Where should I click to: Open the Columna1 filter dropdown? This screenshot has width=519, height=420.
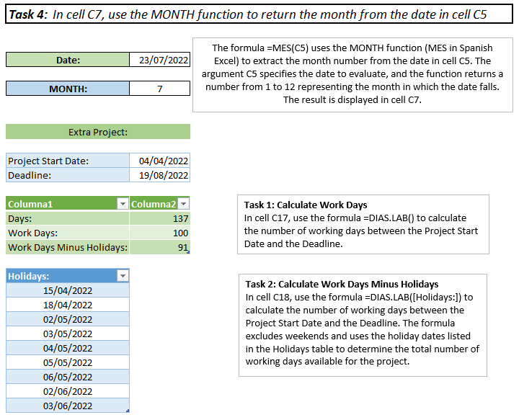123,204
